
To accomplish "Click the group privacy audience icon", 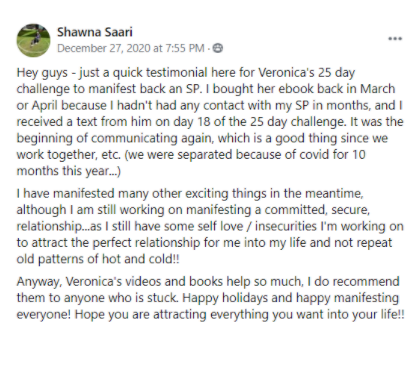I will 218,48.
